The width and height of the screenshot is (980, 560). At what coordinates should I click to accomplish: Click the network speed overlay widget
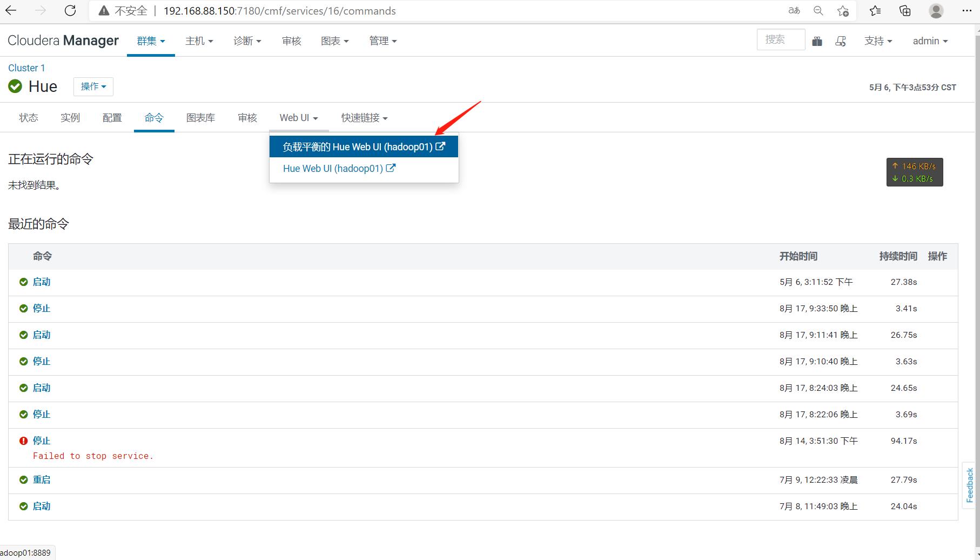tap(915, 172)
